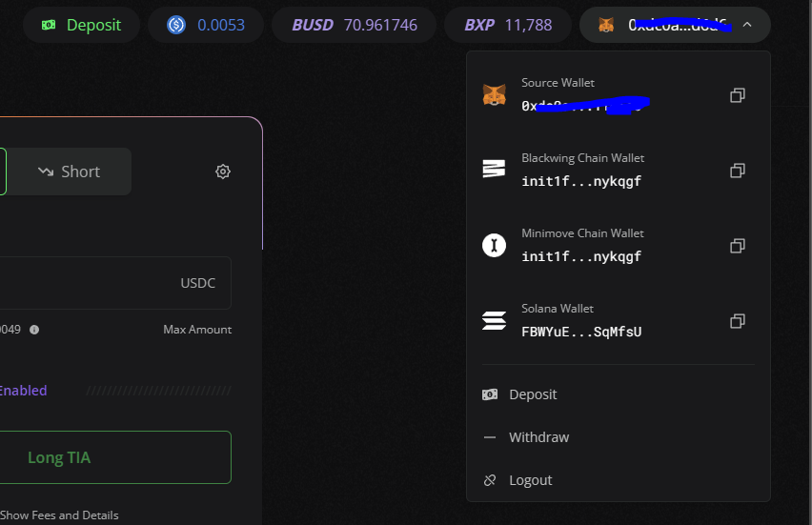Image resolution: width=812 pixels, height=525 pixels.
Task: Copy the Blackwing Chain Wallet address
Action: (738, 171)
